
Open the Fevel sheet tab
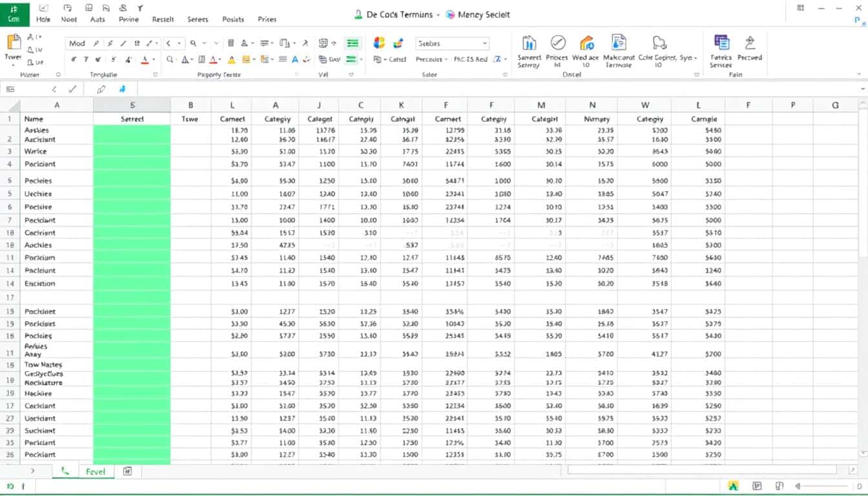(x=96, y=471)
